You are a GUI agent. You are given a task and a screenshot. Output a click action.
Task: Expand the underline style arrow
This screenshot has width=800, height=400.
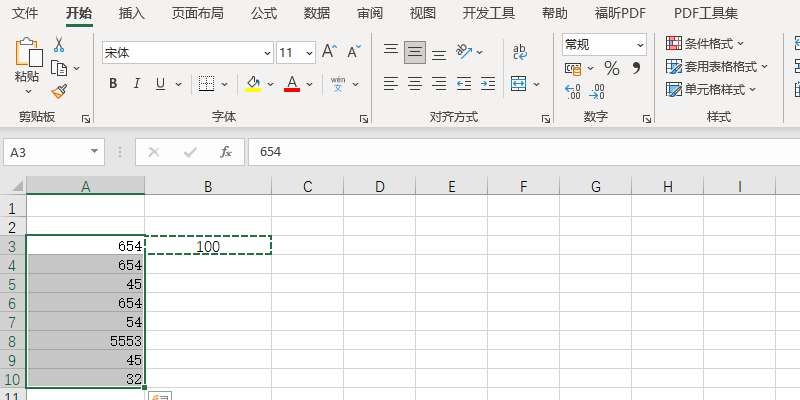[179, 84]
